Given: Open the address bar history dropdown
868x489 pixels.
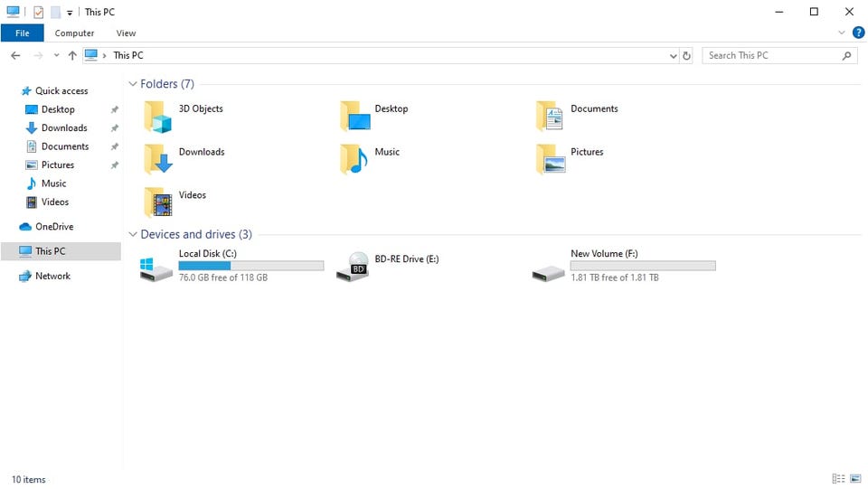Looking at the screenshot, I should (673, 56).
